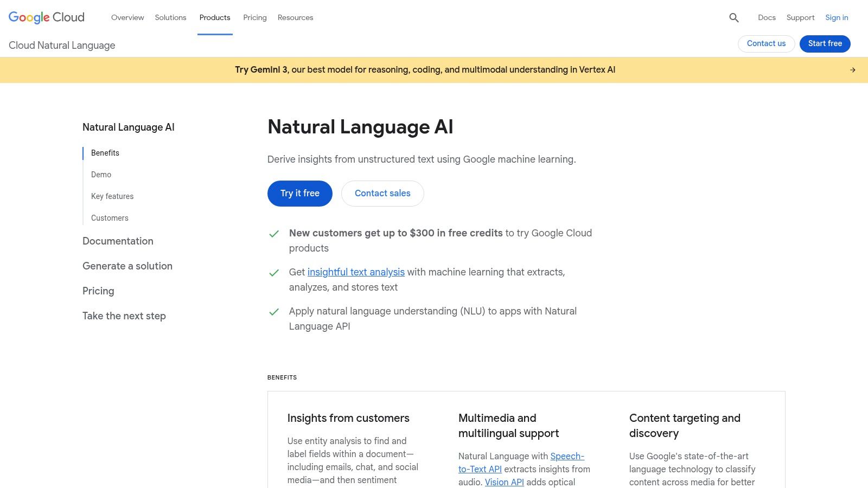Screen dimensions: 868x488
Task: Open the insightful text analysis link
Action: click(356, 272)
